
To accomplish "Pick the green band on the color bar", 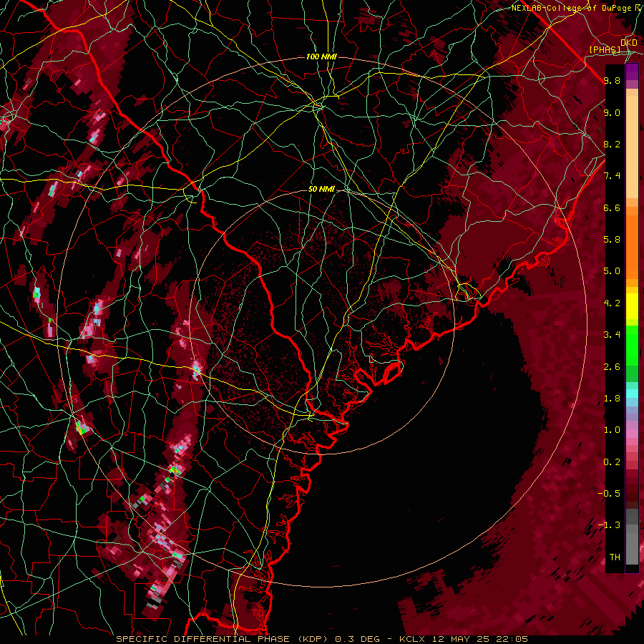I will point(632,345).
